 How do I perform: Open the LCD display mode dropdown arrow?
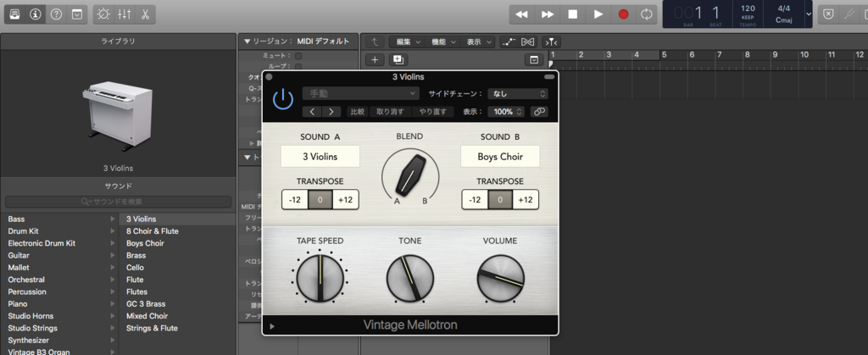coord(808,14)
